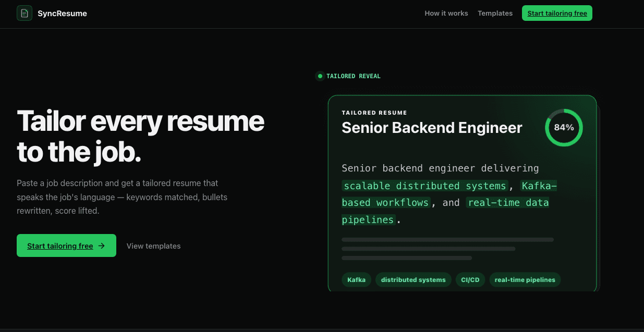Click the highlighted phrase scalable distributed systems
Screen dimensions: 644x332
425,186
